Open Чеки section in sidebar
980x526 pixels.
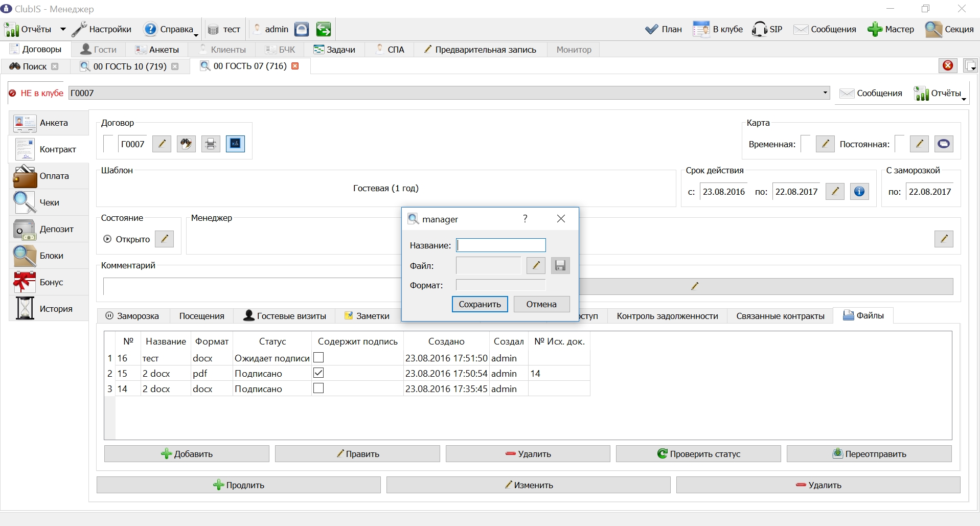pyautogui.click(x=49, y=202)
